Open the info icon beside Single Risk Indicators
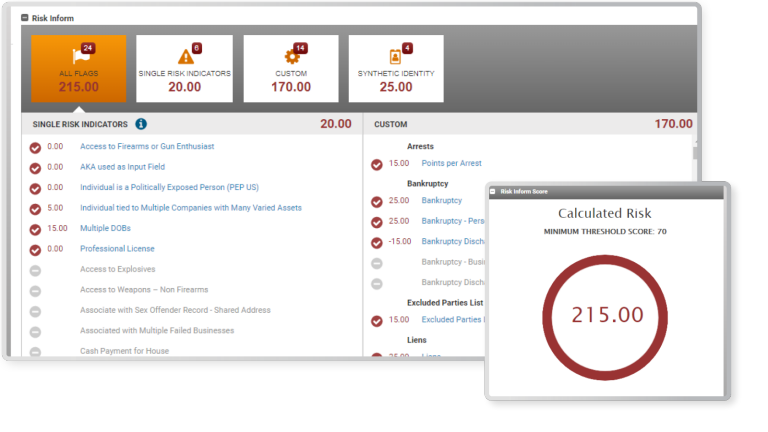 pos(141,124)
